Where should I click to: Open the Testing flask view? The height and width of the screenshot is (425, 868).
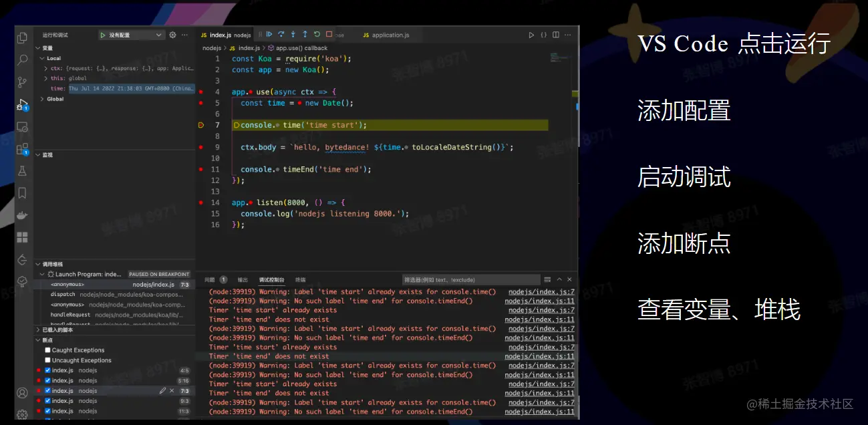[23, 171]
